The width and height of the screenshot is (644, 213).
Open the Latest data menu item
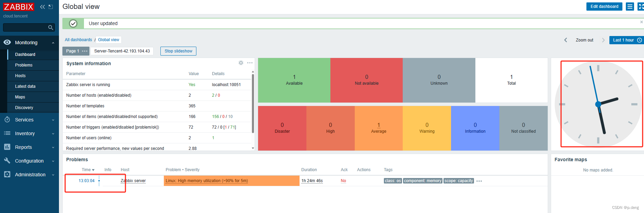pyautogui.click(x=25, y=86)
